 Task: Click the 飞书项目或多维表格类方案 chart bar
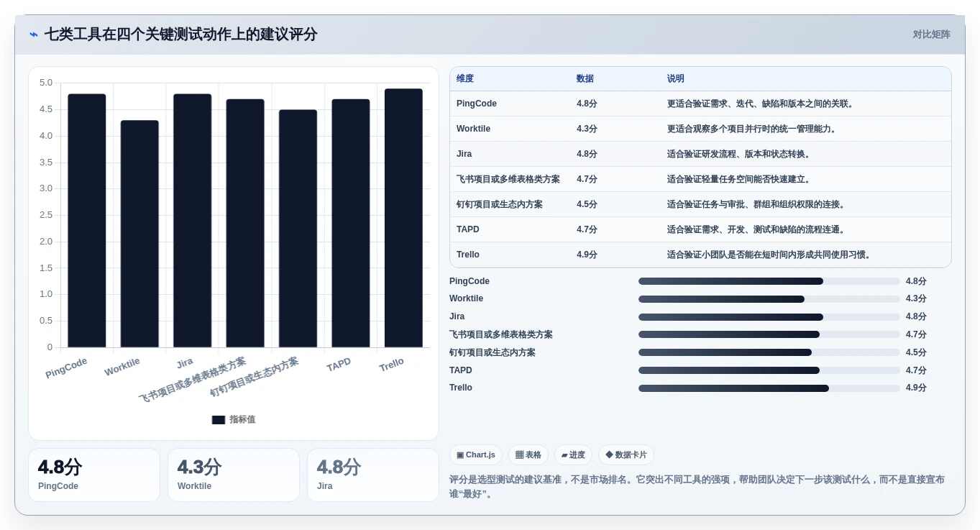245,223
